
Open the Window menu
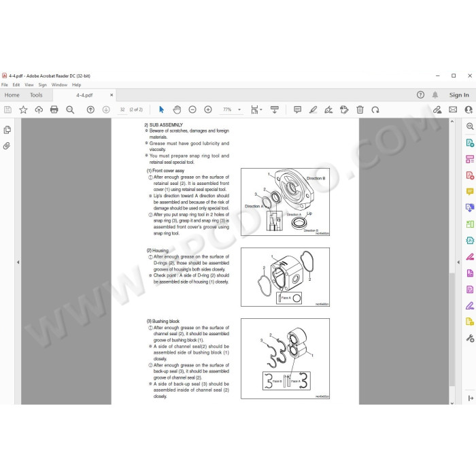59,85
